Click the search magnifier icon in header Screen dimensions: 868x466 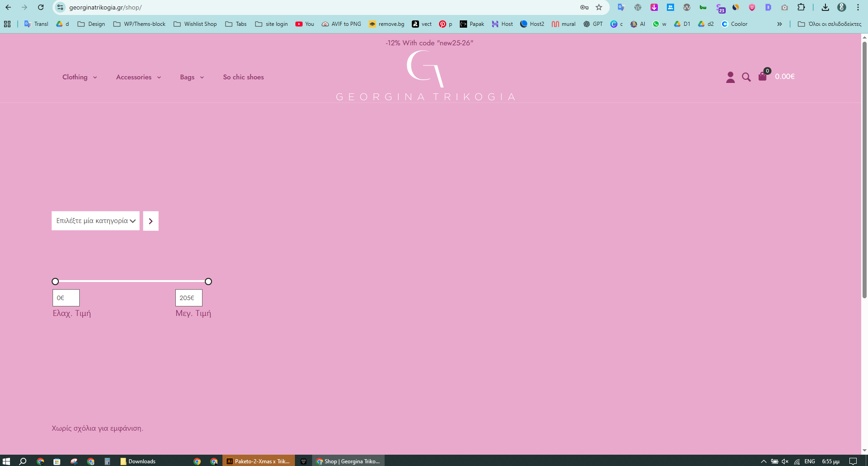pos(746,78)
